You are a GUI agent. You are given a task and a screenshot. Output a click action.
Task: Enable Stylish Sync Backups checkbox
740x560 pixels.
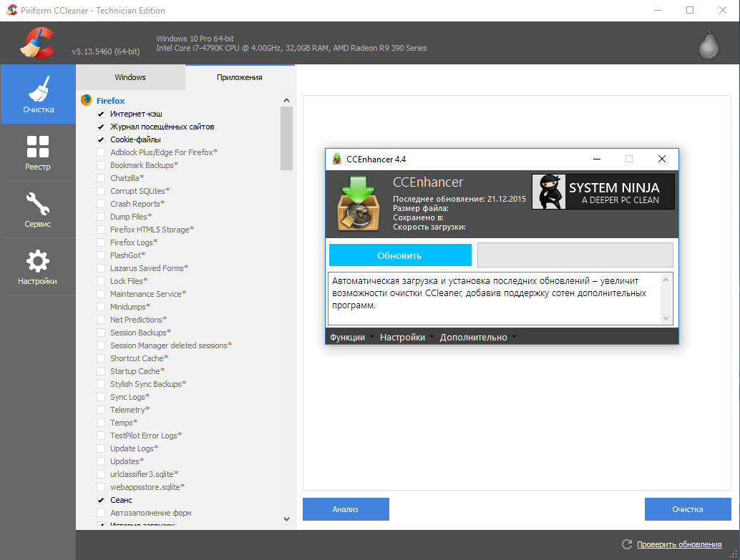pyautogui.click(x=101, y=384)
